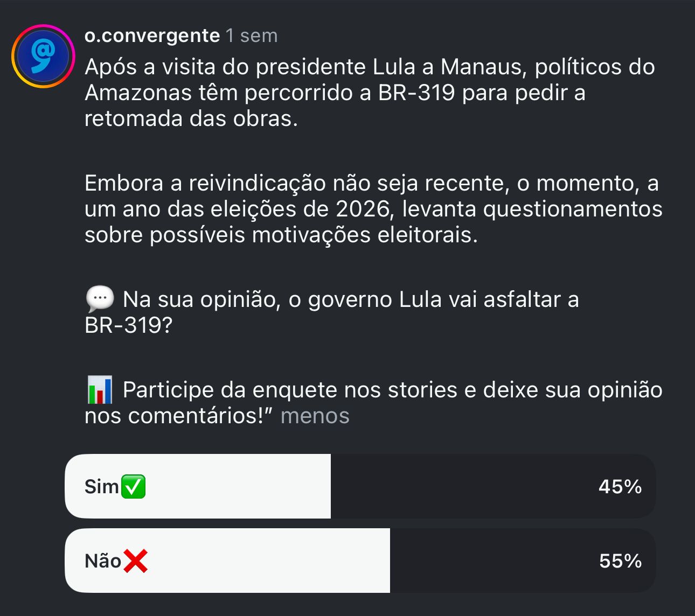Click the 45% poll result

click(620, 487)
